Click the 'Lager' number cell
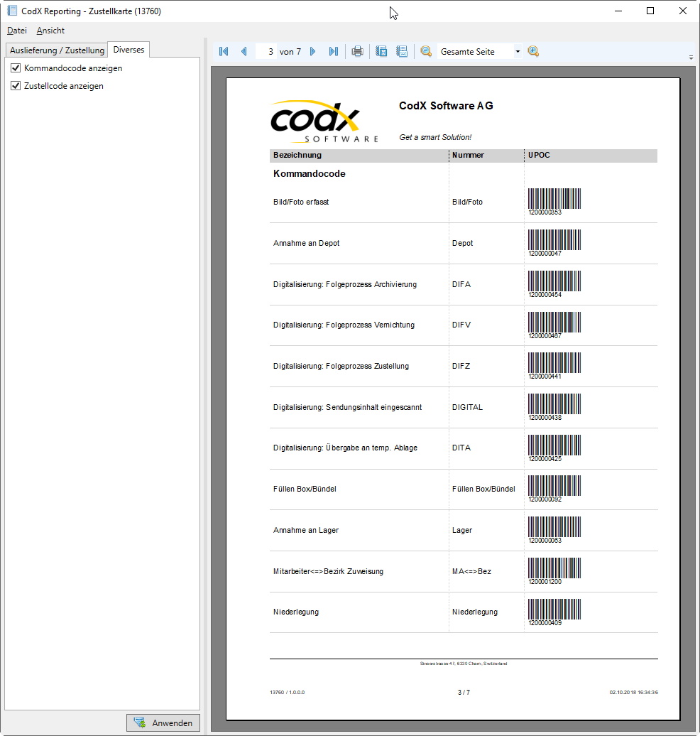 462,531
